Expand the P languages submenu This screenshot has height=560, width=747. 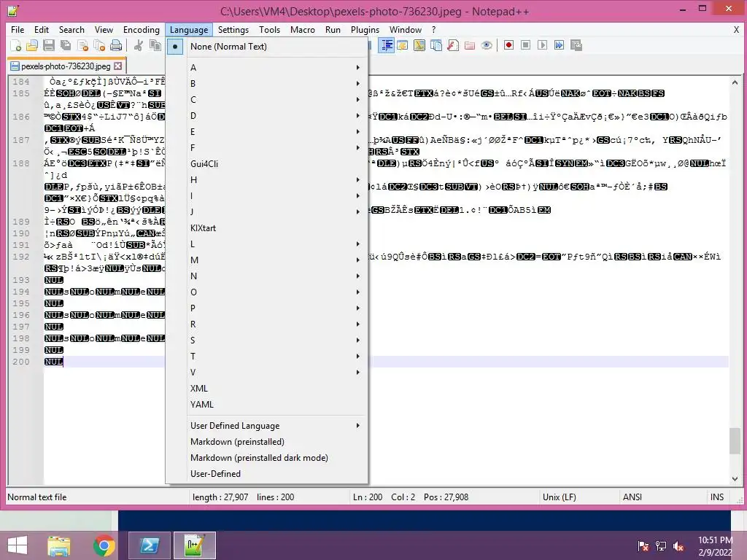pyautogui.click(x=267, y=308)
